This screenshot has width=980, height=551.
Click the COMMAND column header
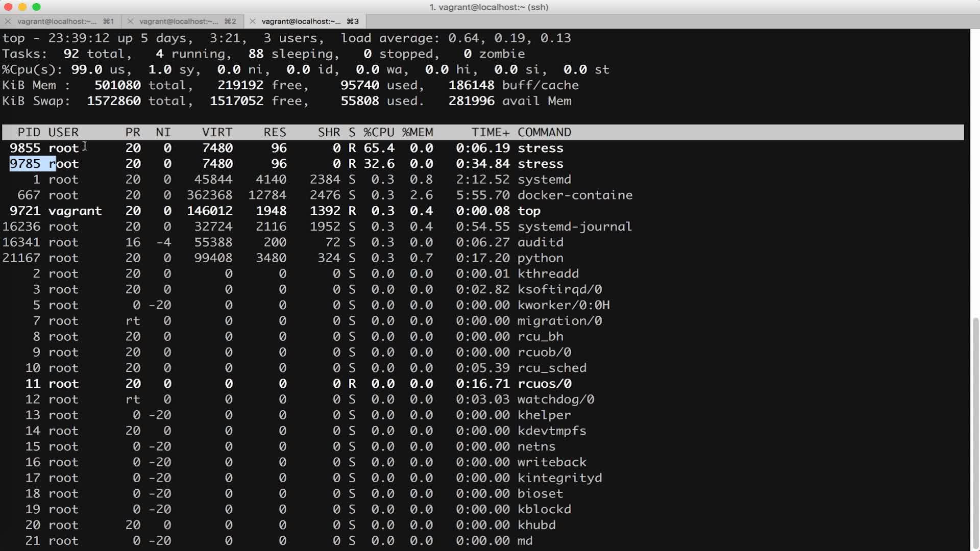(x=544, y=133)
